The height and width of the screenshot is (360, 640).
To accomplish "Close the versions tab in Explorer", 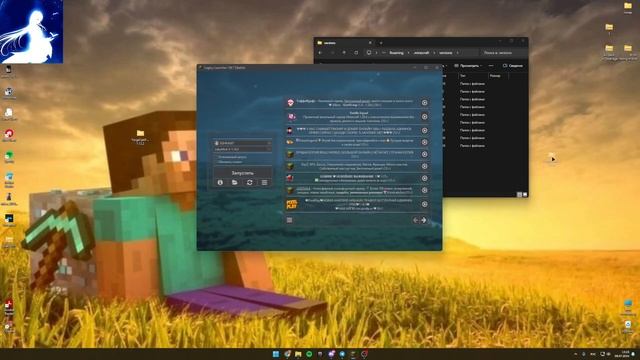I will click(x=370, y=42).
